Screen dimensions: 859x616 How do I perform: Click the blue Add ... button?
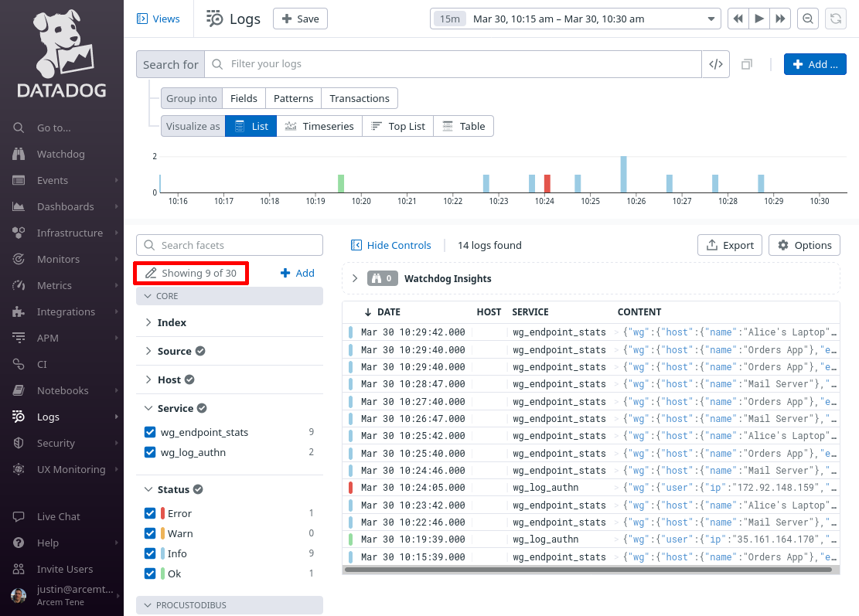(x=815, y=64)
